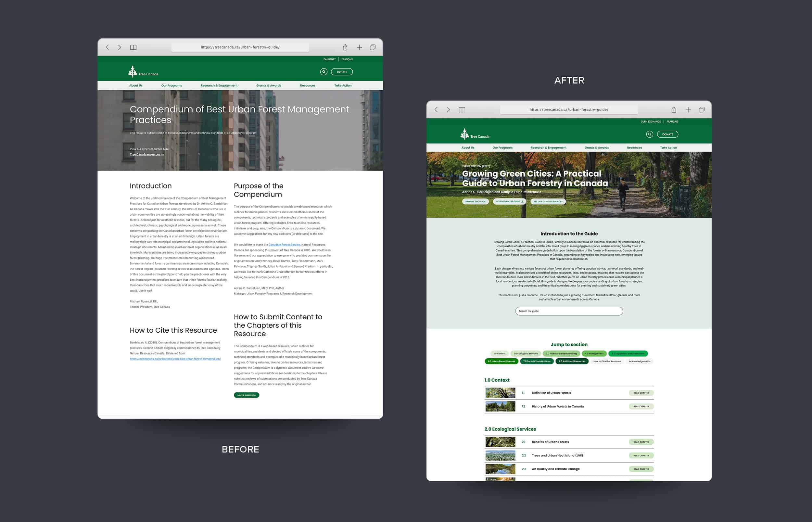Open Our Programs menu in Before window
The height and width of the screenshot is (522, 812).
(171, 85)
